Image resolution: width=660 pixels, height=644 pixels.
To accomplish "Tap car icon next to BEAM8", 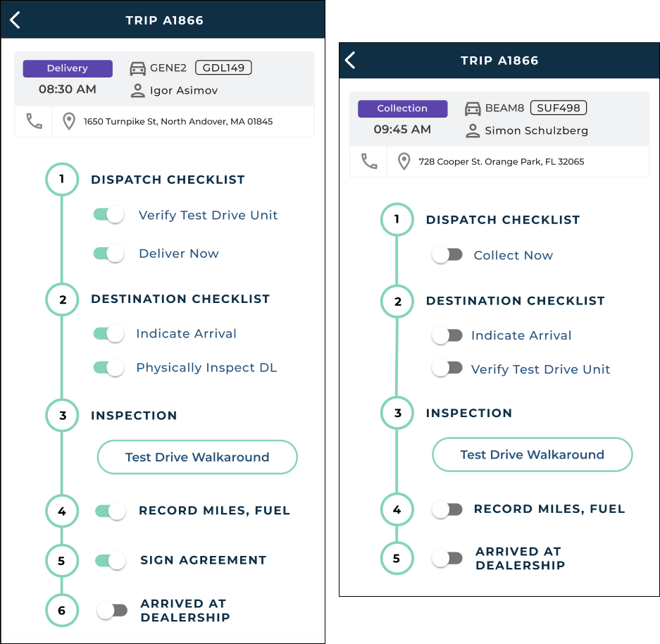I will pyautogui.click(x=473, y=109).
